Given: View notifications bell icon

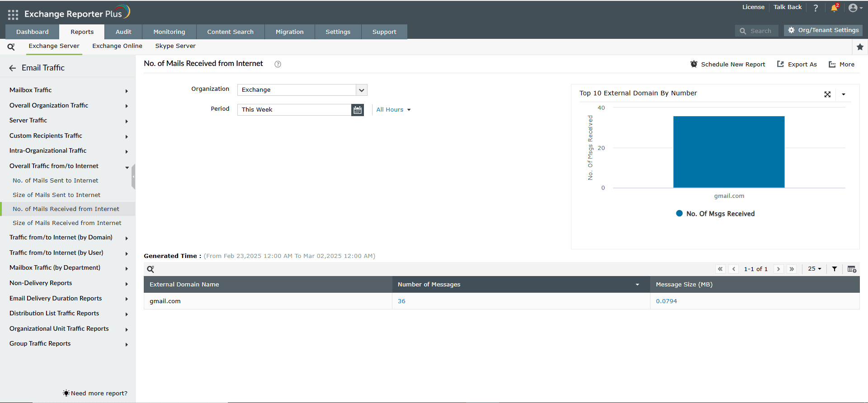Looking at the screenshot, I should [835, 8].
